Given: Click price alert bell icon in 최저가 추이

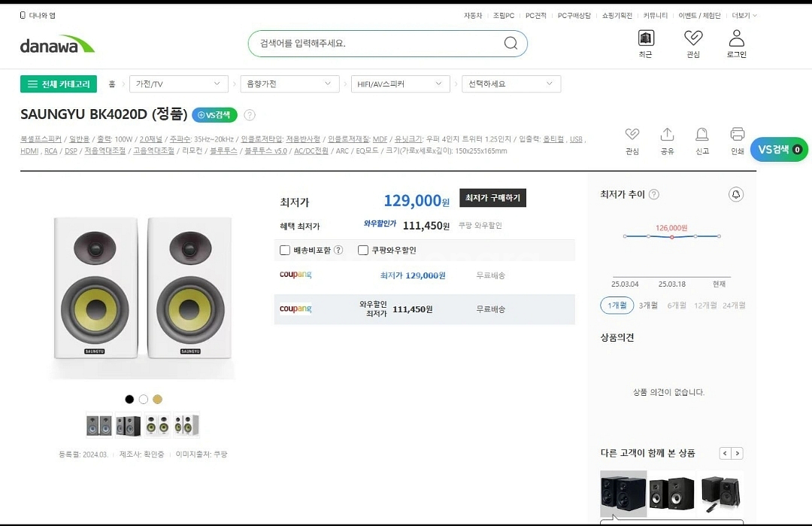Looking at the screenshot, I should [x=736, y=194].
